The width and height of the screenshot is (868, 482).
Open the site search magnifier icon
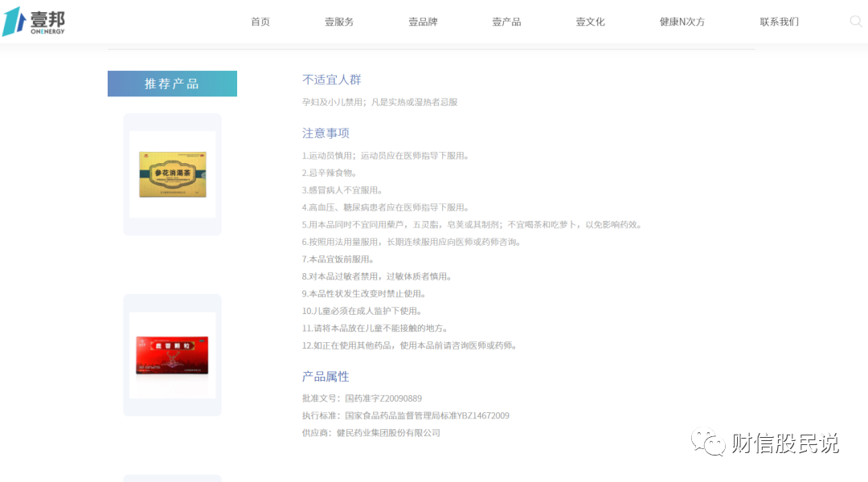[855, 22]
